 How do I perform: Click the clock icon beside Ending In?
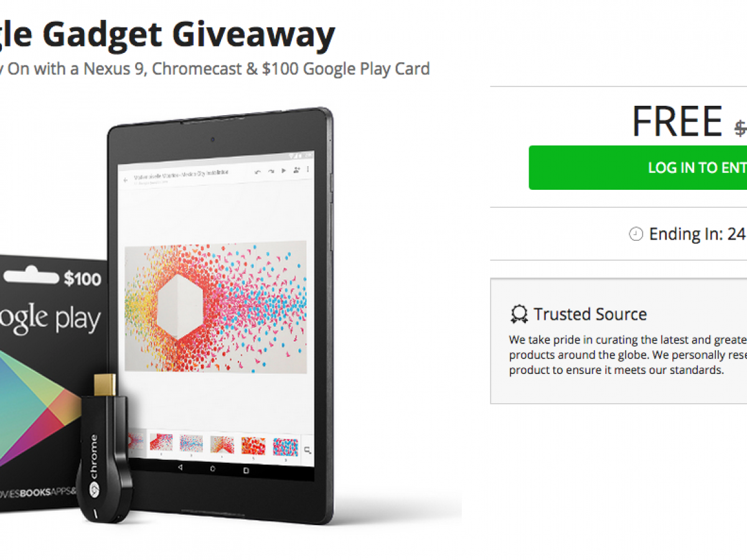(x=636, y=235)
